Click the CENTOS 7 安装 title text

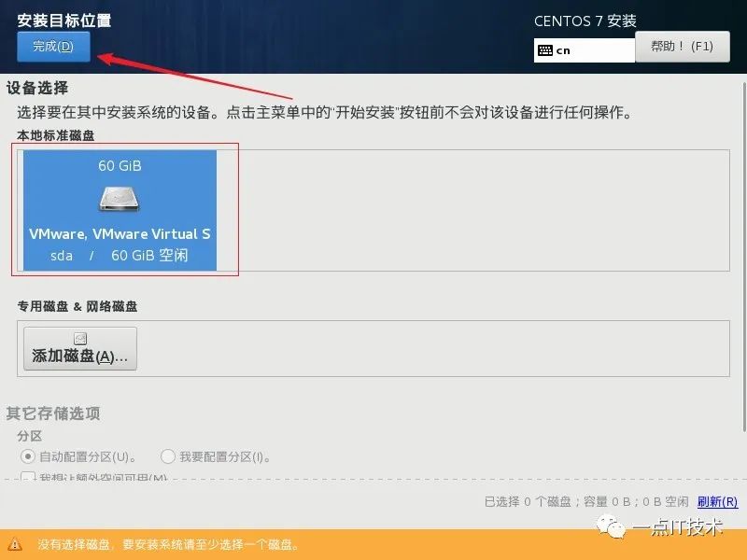pos(585,21)
